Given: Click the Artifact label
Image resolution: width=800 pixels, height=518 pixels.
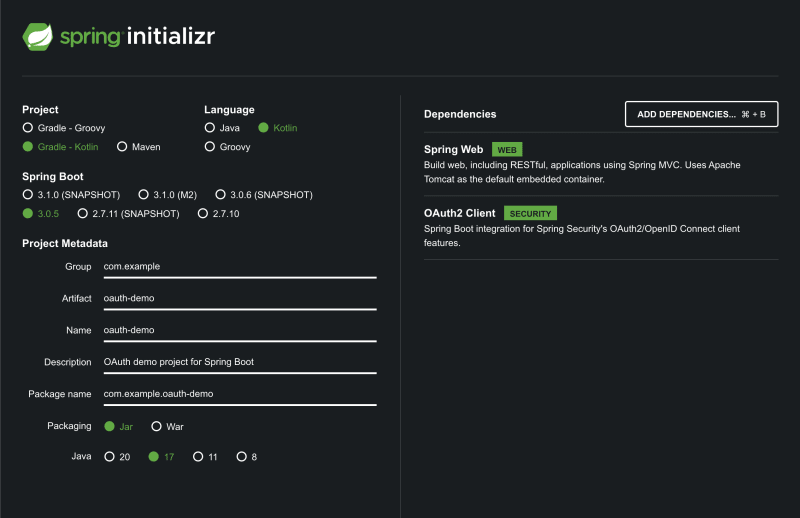Looking at the screenshot, I should click(x=77, y=299).
